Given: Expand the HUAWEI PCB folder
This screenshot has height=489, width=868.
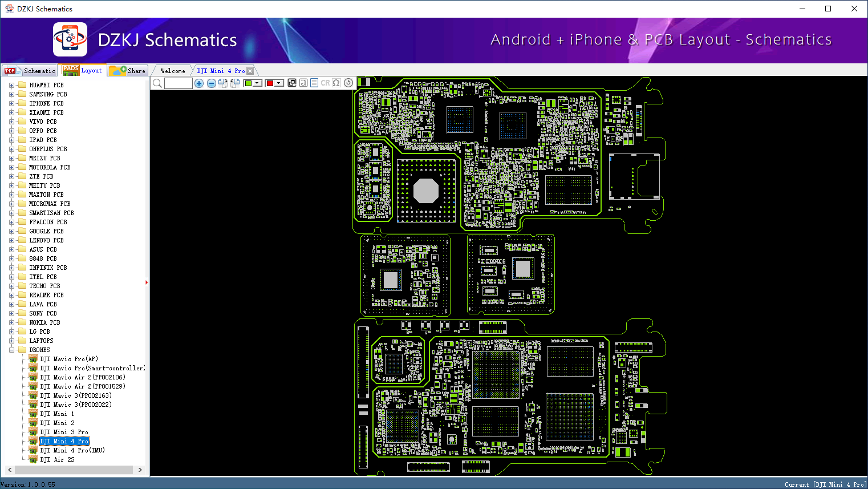Looking at the screenshot, I should 11,85.
